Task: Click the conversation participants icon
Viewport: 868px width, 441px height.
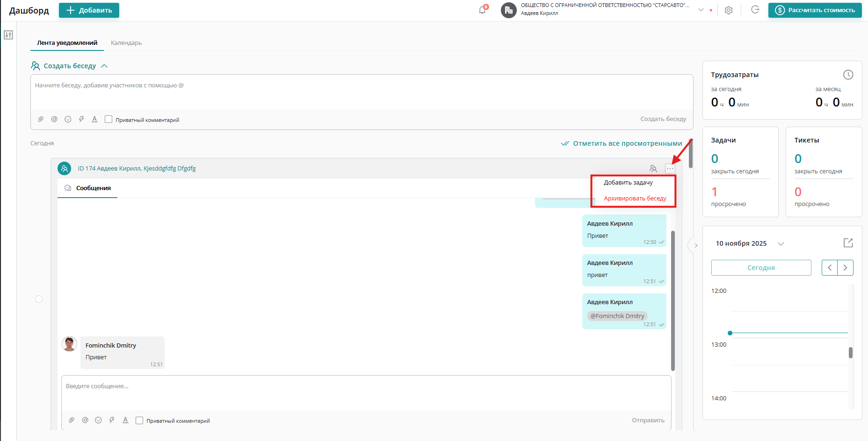Action: (653, 169)
